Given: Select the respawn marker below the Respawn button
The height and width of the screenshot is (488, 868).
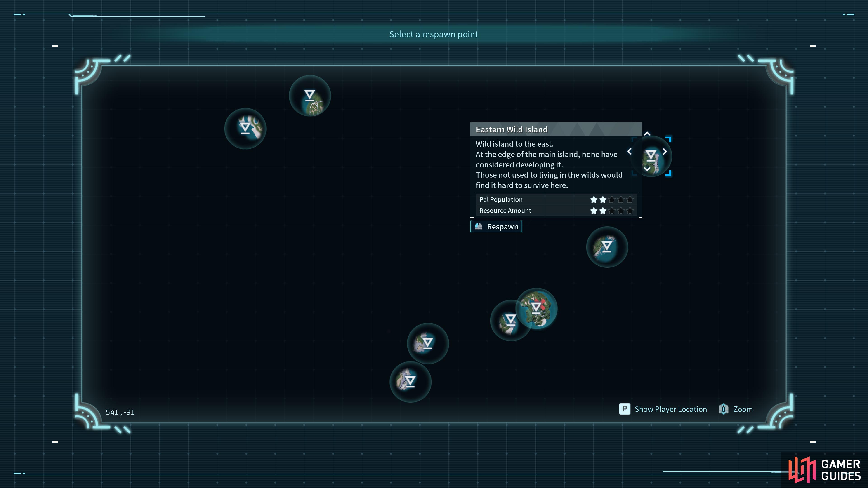Looking at the screenshot, I should coord(607,247).
